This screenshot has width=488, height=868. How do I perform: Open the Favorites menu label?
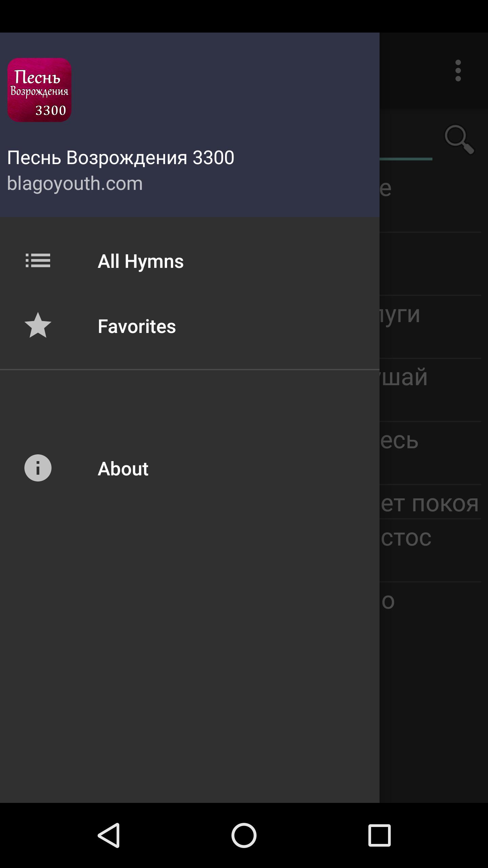[137, 326]
